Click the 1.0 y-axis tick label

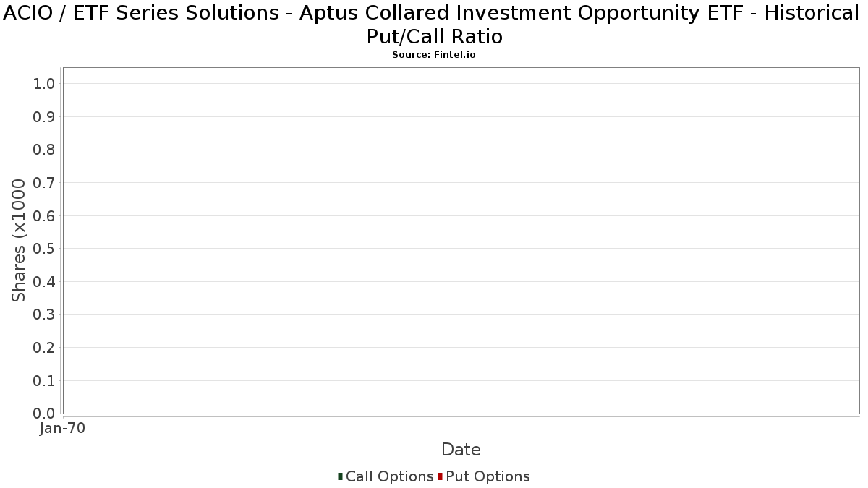(x=44, y=84)
